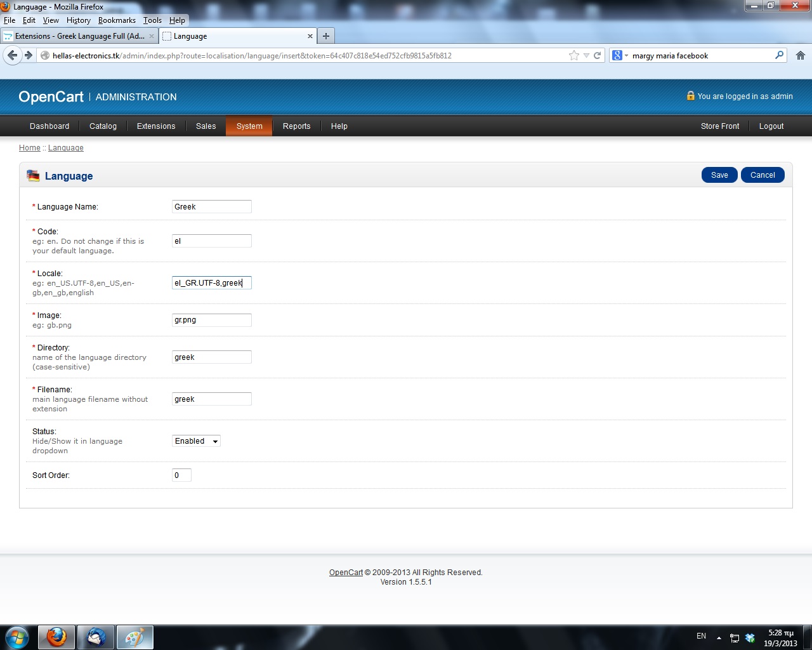Click the Filename input field
The height and width of the screenshot is (650, 812).
point(212,399)
